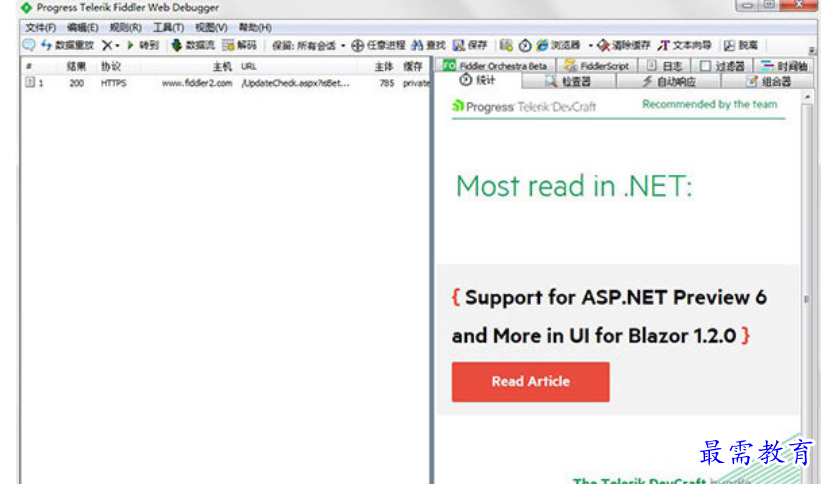Expand the 浏览器 dropdown arrow
Screen dimensions: 821x484
tap(590, 46)
